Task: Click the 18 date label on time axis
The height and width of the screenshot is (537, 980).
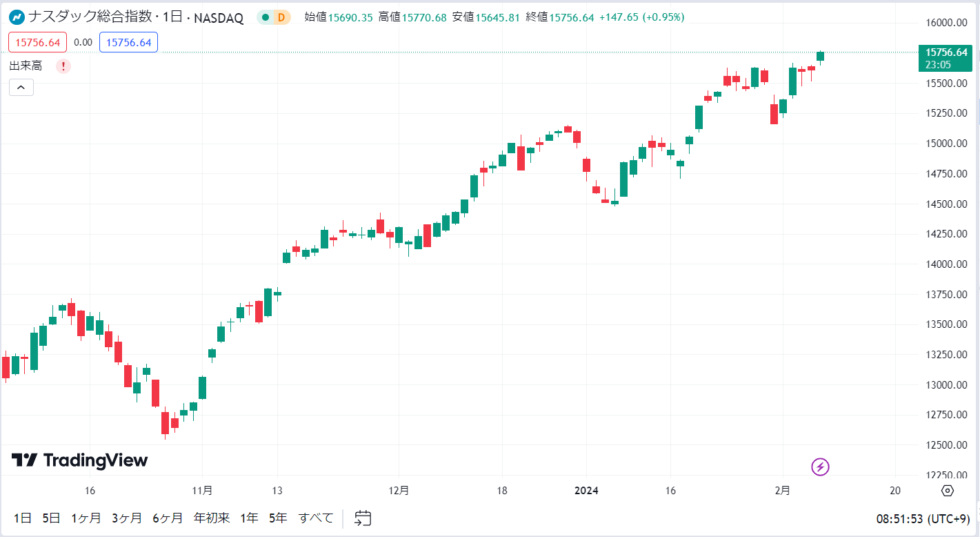Action: tap(502, 491)
